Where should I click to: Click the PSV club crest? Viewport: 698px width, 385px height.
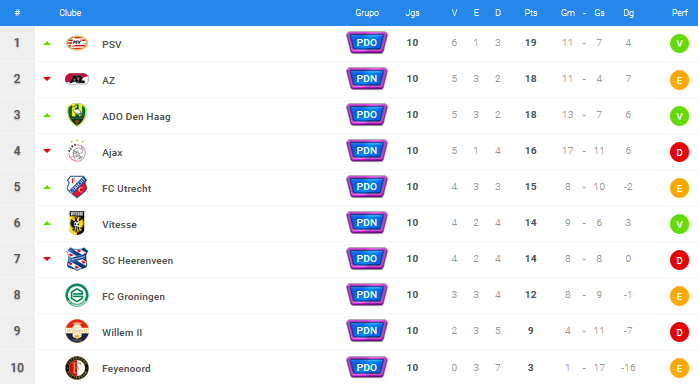(x=77, y=43)
